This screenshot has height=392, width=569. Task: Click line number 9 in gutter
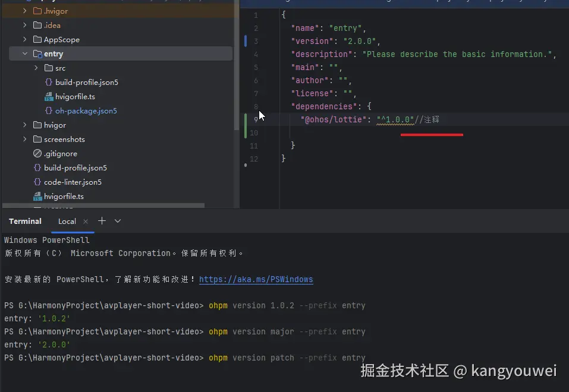tap(256, 119)
